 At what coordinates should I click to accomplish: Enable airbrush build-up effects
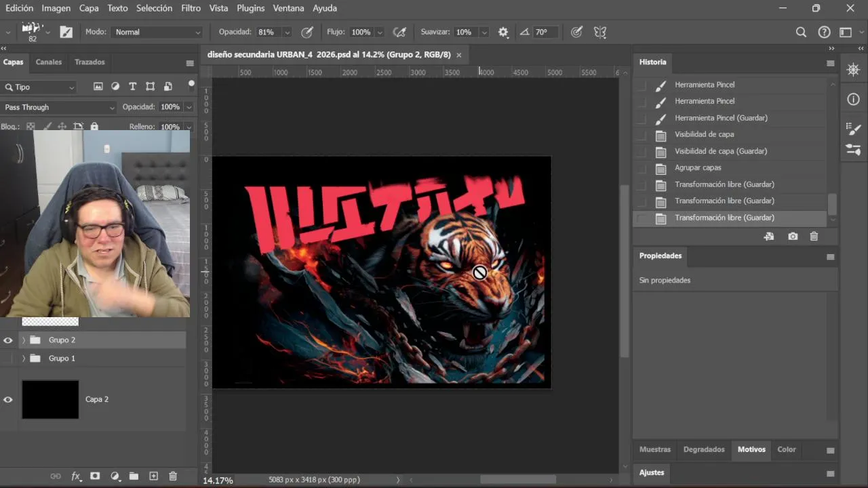coord(400,32)
